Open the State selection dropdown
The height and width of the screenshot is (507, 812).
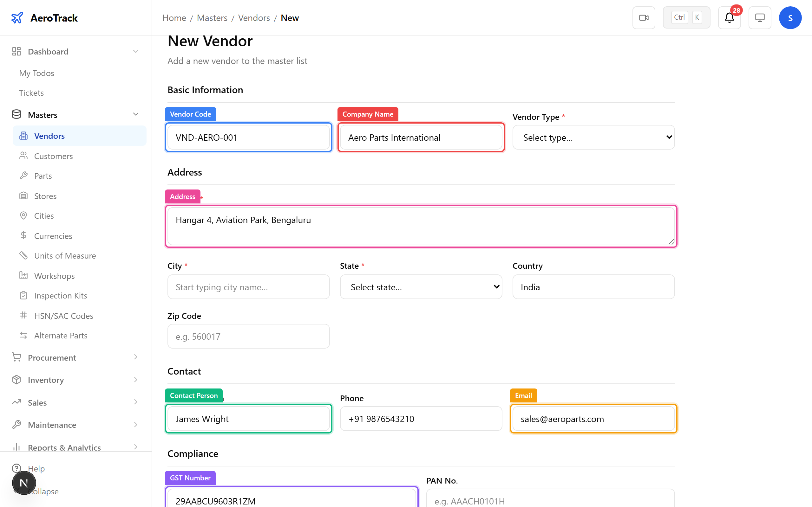pyautogui.click(x=420, y=287)
